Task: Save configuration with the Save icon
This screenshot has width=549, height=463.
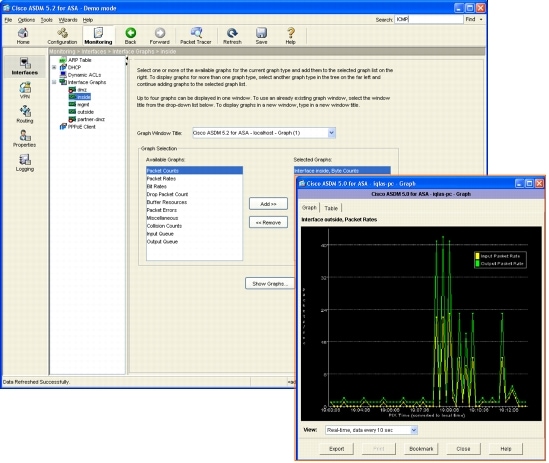Action: [262, 36]
